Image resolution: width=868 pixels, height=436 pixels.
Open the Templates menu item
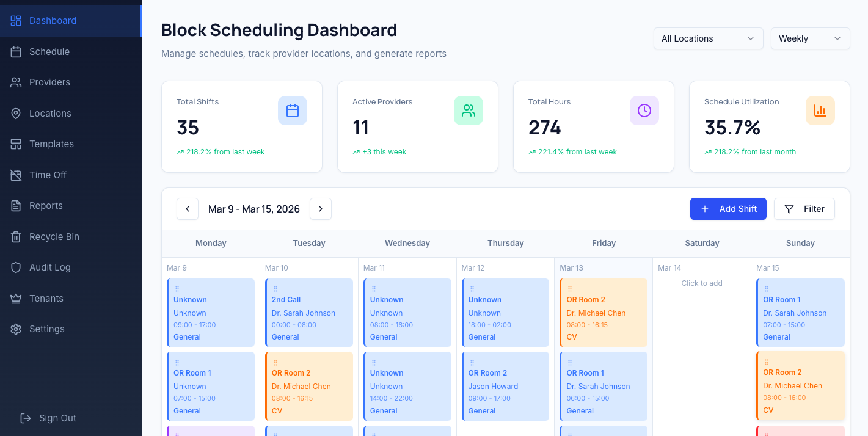point(71,144)
